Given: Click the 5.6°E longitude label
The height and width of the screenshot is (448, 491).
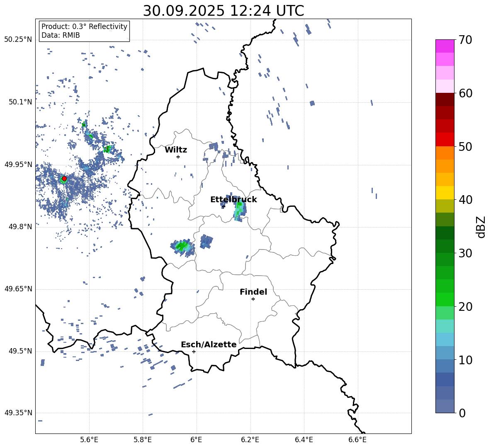Looking at the screenshot, I should coord(89,440).
